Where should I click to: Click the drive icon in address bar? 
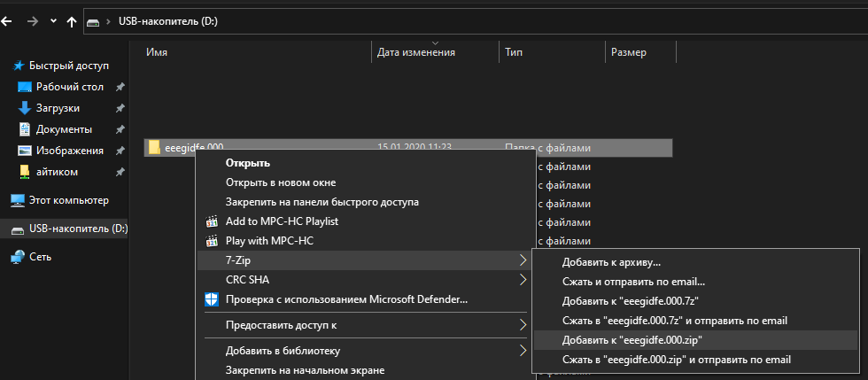[x=94, y=22]
